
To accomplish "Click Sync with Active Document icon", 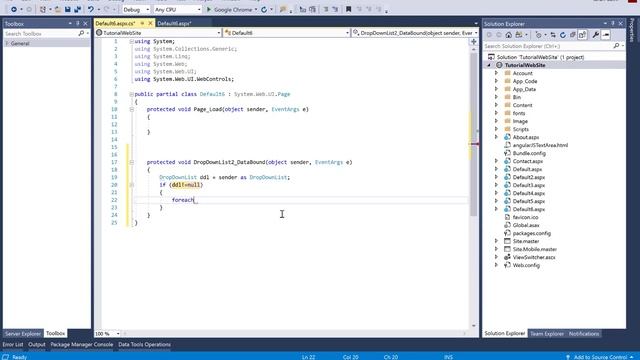I will click(553, 35).
